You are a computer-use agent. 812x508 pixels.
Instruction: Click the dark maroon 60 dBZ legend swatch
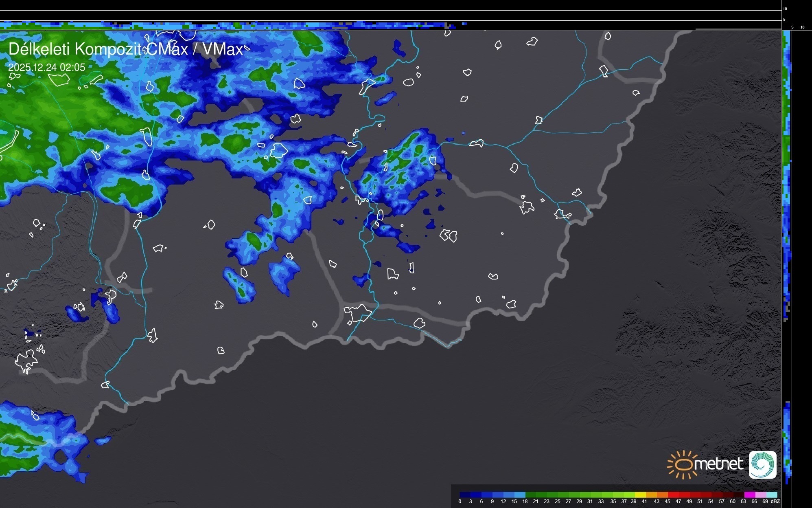tap(738, 495)
